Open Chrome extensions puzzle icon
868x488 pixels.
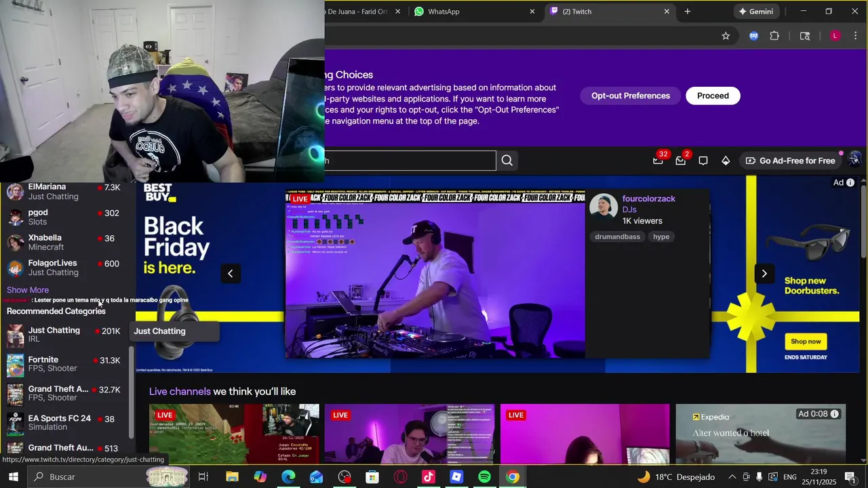774,36
